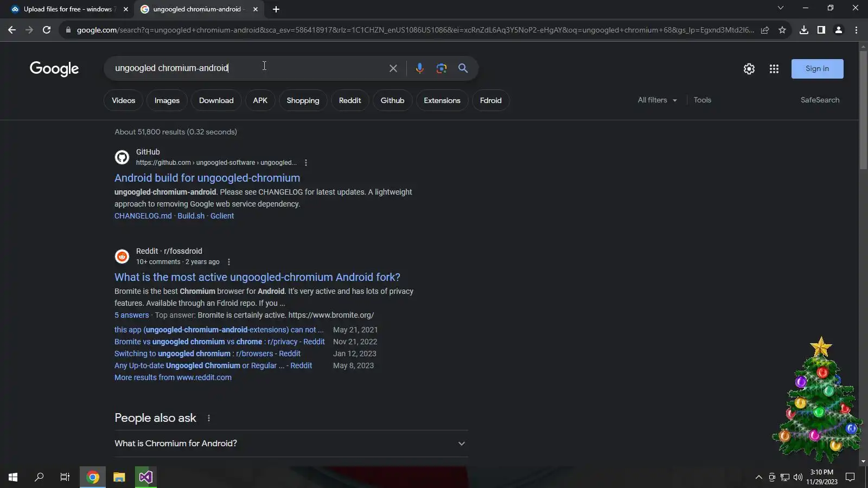Open Google quick settings gear

pyautogui.click(x=749, y=69)
